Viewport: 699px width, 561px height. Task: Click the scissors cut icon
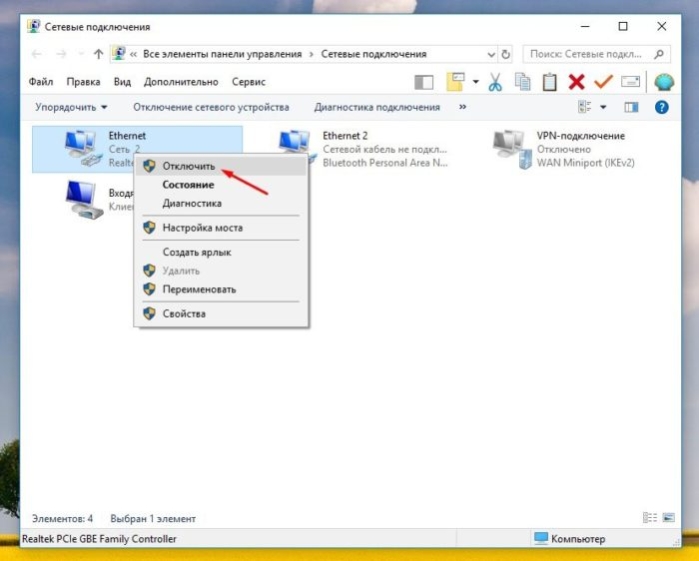point(495,82)
